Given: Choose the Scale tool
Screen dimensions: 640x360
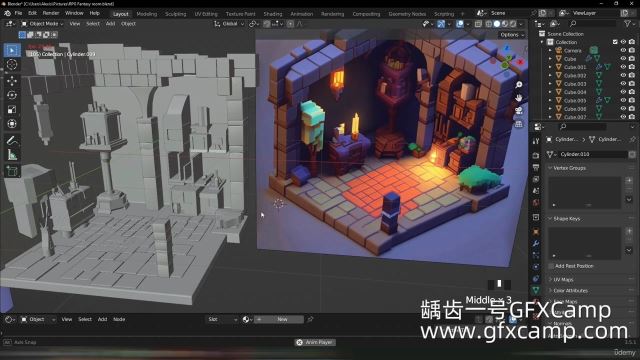Looking at the screenshot, I should pyautogui.click(x=12, y=109).
